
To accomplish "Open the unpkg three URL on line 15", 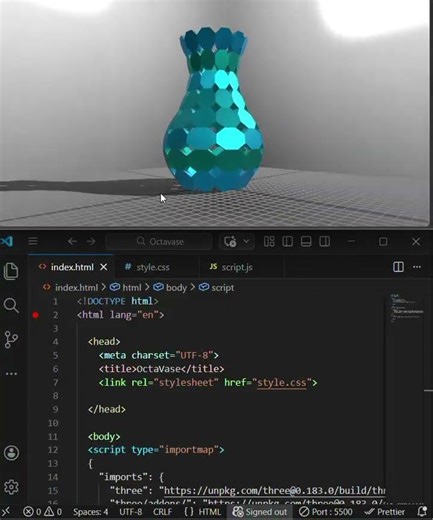I will pyautogui.click(x=275, y=490).
